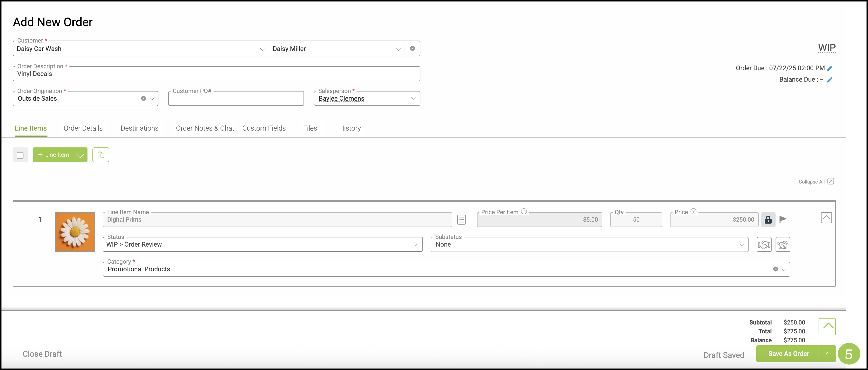Clear the customer contact with X icon
Viewport: 868px width, 370px height.
point(412,48)
